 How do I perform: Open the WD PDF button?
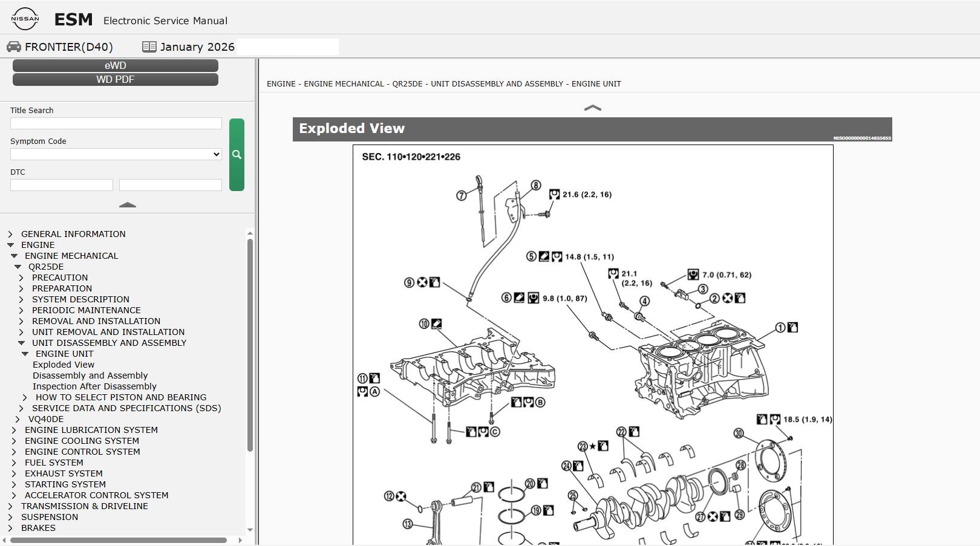116,79
